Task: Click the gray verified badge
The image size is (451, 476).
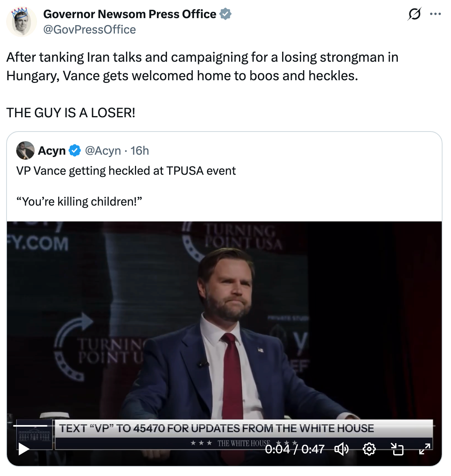Action: (225, 14)
